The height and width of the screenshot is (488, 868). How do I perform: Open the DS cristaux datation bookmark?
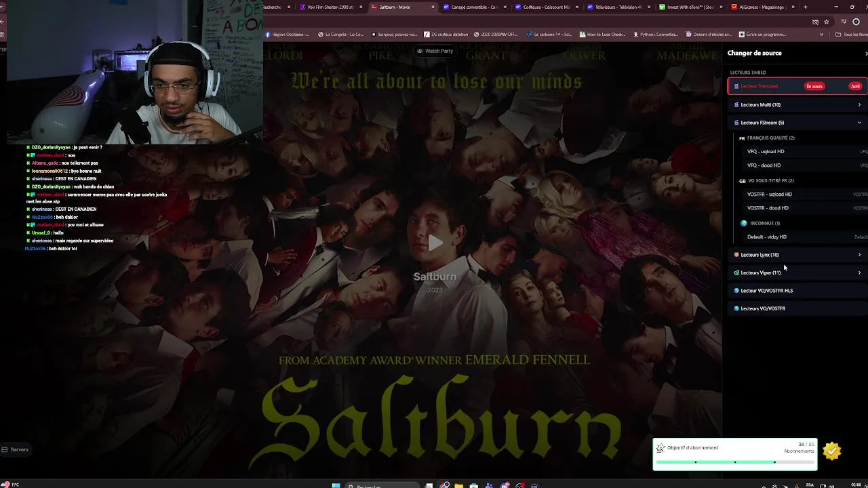(x=446, y=34)
